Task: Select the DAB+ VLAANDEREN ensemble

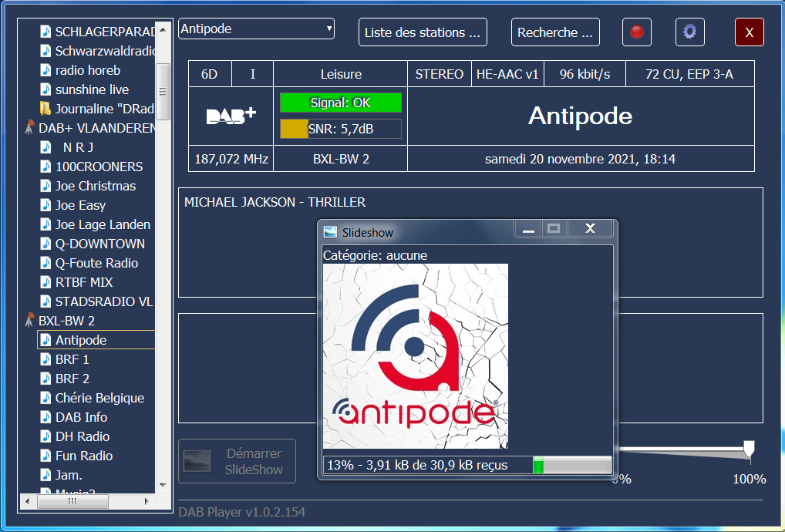Action: tap(97, 128)
